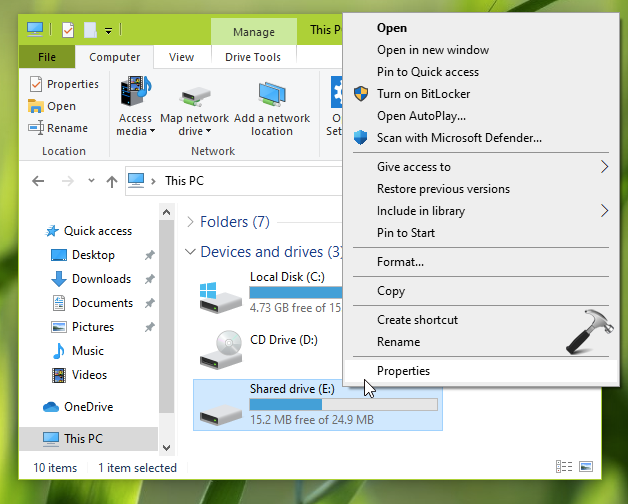
Task: Click navigation pane scrollbar down arrow
Action: pyautogui.click(x=167, y=448)
